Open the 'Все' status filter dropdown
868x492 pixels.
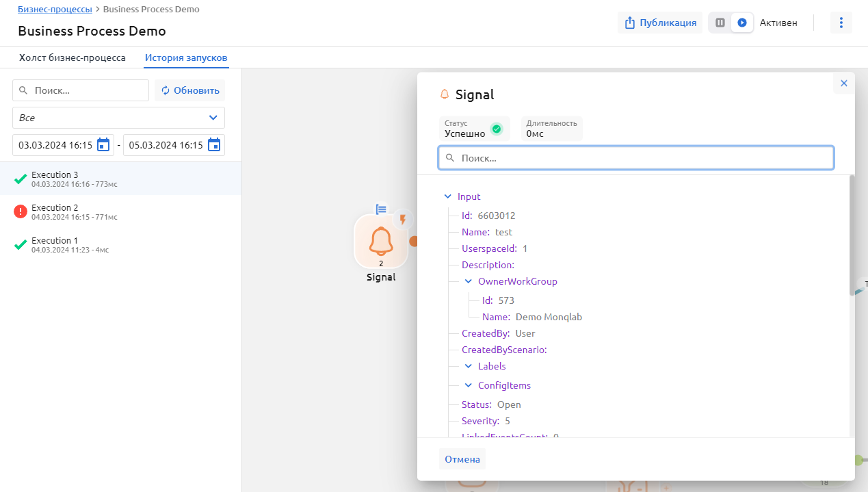[118, 118]
